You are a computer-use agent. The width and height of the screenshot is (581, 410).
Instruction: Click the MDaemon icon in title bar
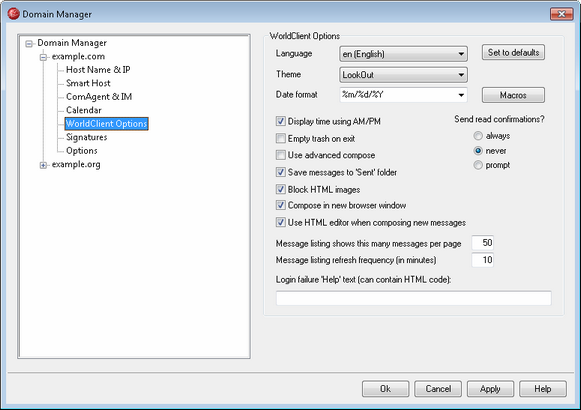point(13,14)
